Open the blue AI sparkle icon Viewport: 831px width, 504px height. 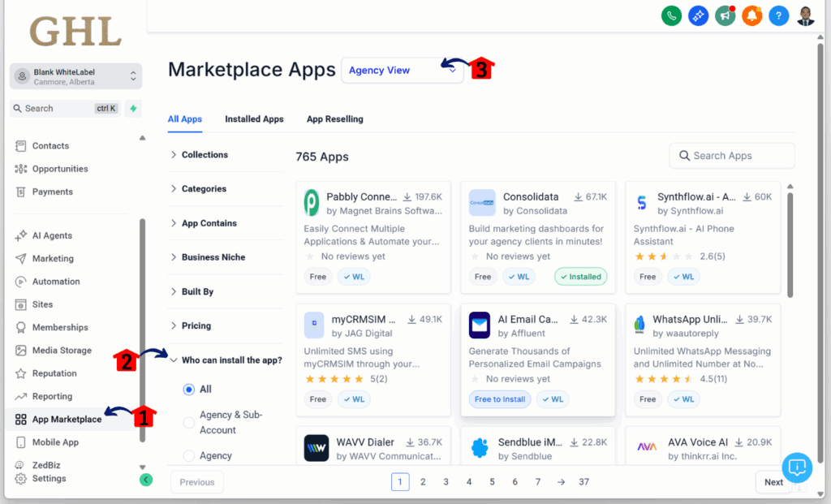[698, 16]
